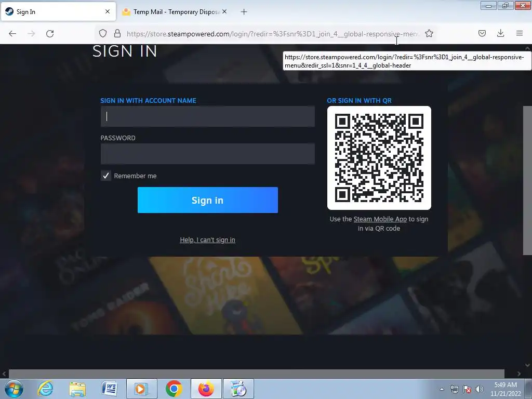Open Firefox hamburger application menu

[520, 33]
